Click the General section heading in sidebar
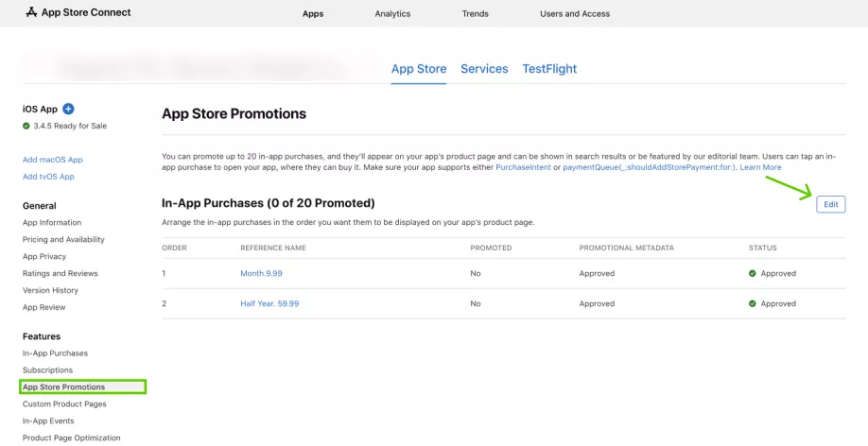The height and width of the screenshot is (446, 868). [x=40, y=206]
